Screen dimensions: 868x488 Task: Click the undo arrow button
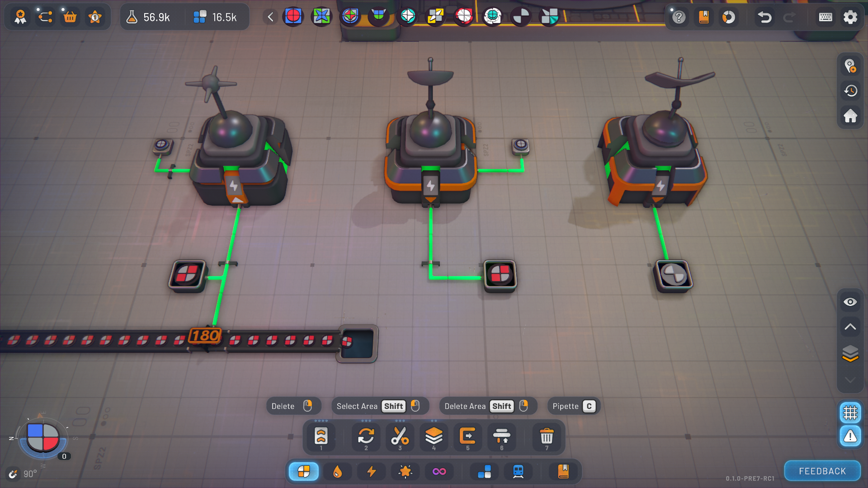coord(764,17)
